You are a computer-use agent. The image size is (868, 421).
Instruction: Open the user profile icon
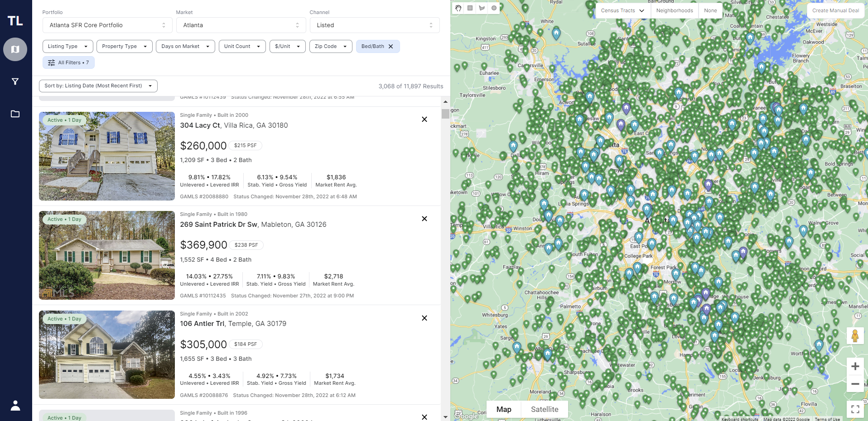coord(15,405)
